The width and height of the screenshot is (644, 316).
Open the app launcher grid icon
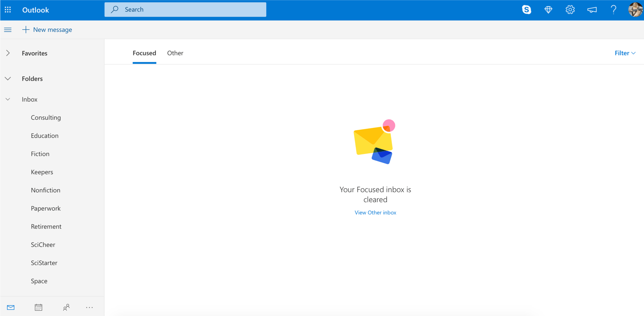8,10
